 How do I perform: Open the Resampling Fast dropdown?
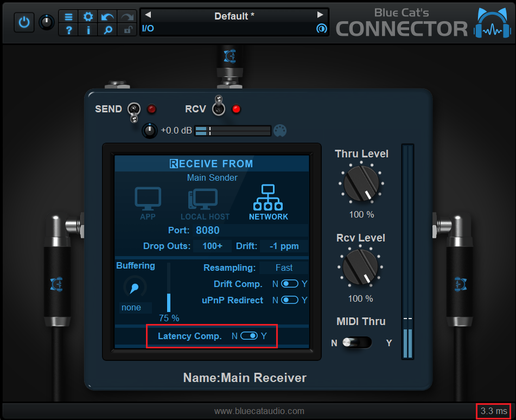pos(284,268)
